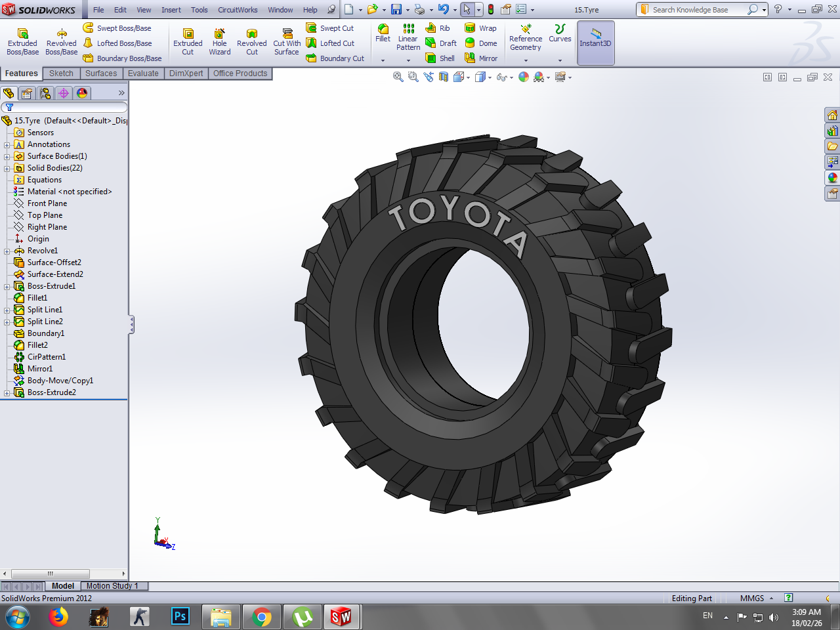
Task: Expand the Boss-Extrude2 feature
Action: (x=7, y=392)
